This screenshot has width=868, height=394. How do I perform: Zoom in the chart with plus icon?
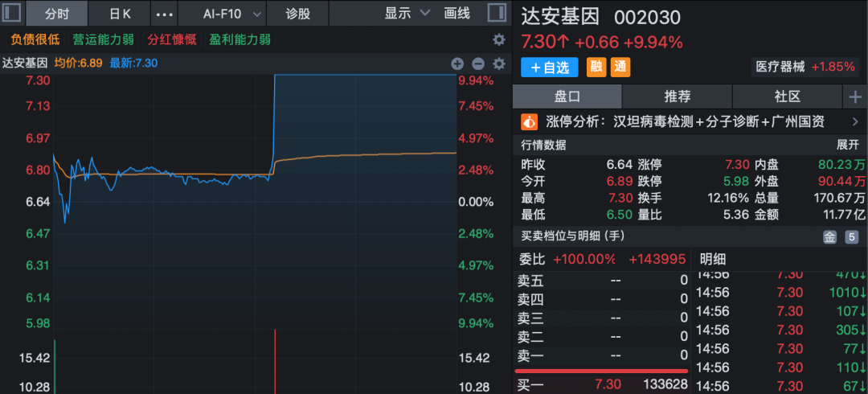click(x=457, y=64)
